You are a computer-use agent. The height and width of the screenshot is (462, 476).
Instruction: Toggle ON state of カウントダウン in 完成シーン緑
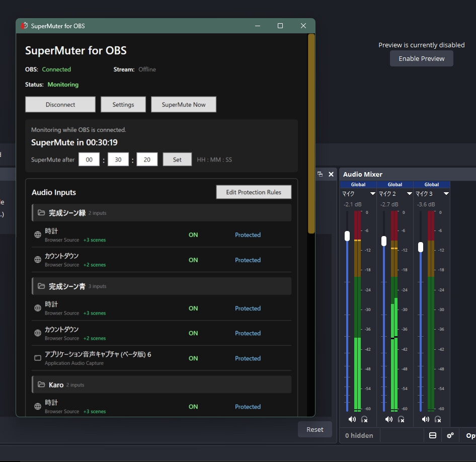tap(193, 260)
